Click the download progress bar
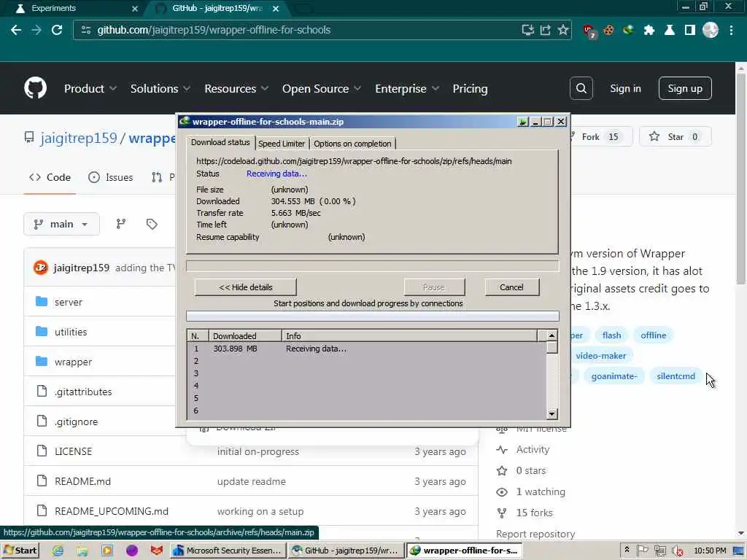This screenshot has height=560, width=747. (373, 265)
